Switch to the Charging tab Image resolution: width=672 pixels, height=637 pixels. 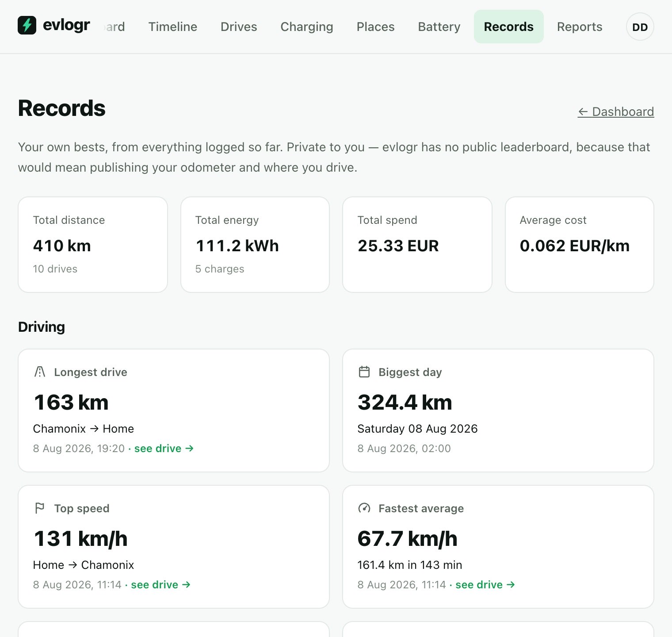click(307, 27)
